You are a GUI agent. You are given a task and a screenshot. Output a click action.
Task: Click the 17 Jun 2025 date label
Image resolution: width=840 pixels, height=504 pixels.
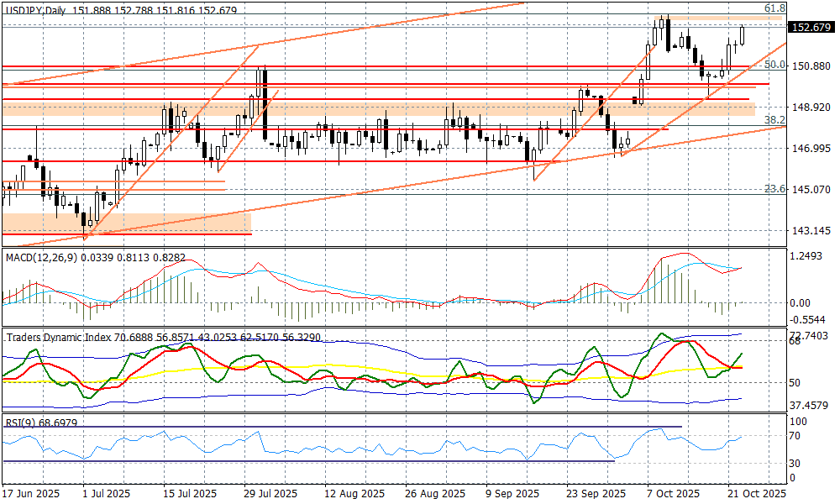coord(31,494)
